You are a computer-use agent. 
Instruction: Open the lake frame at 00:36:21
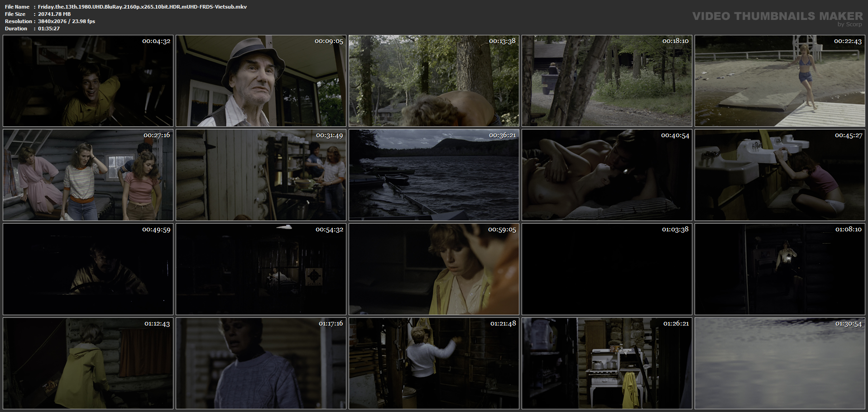434,175
